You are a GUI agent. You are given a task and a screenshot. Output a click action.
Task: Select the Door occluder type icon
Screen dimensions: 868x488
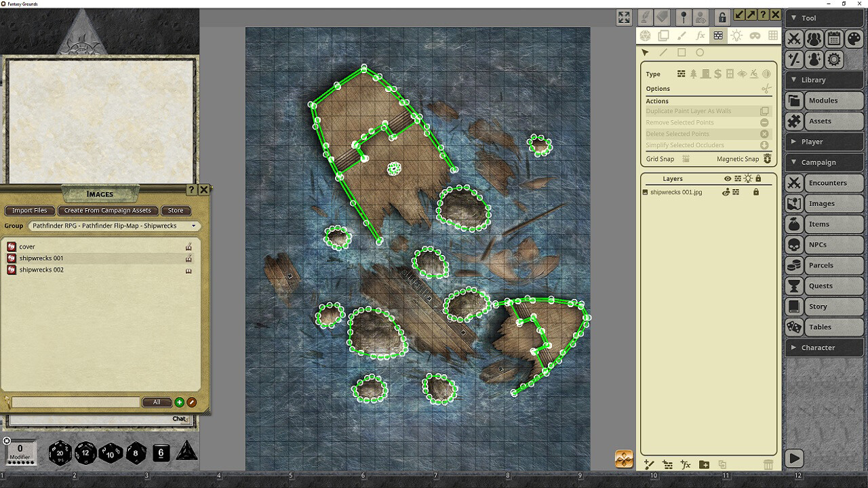[706, 74]
